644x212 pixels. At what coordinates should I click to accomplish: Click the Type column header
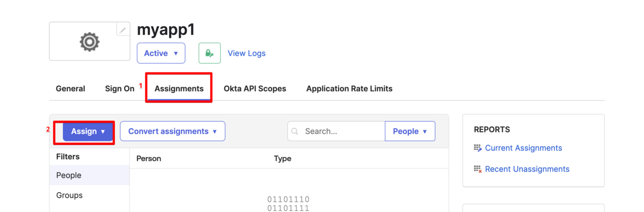click(282, 158)
